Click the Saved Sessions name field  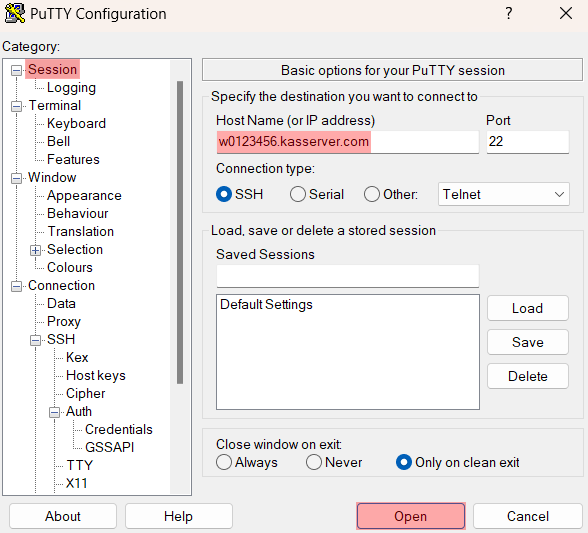tap(348, 276)
